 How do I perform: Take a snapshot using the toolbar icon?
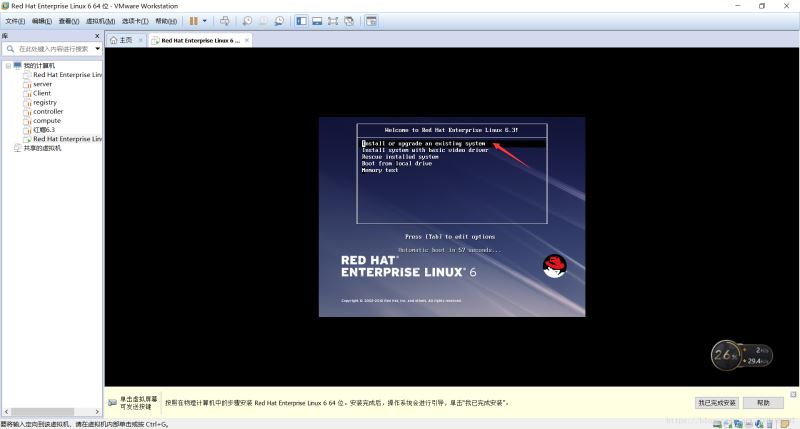pos(247,20)
